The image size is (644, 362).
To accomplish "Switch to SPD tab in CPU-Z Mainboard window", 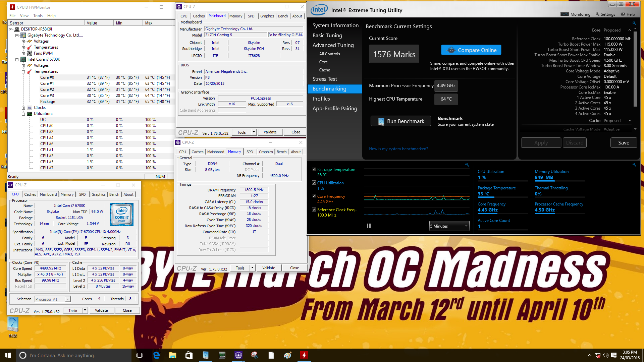I will coord(251,16).
